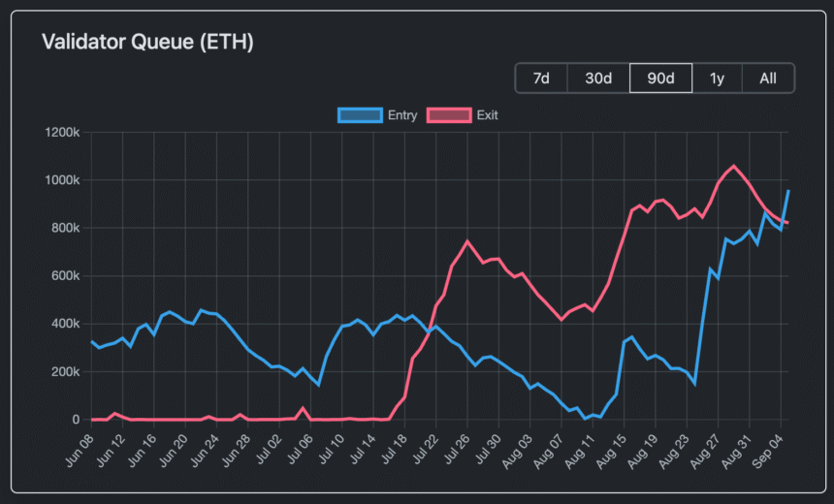The height and width of the screenshot is (504, 834).
Task: Click the Validator Queue (ETH) title
Action: (147, 43)
